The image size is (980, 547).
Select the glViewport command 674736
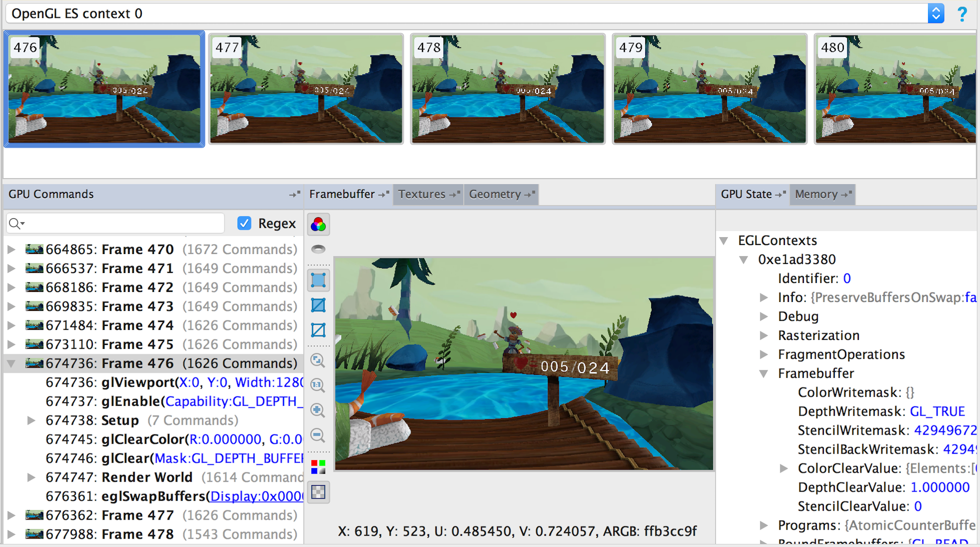click(175, 382)
